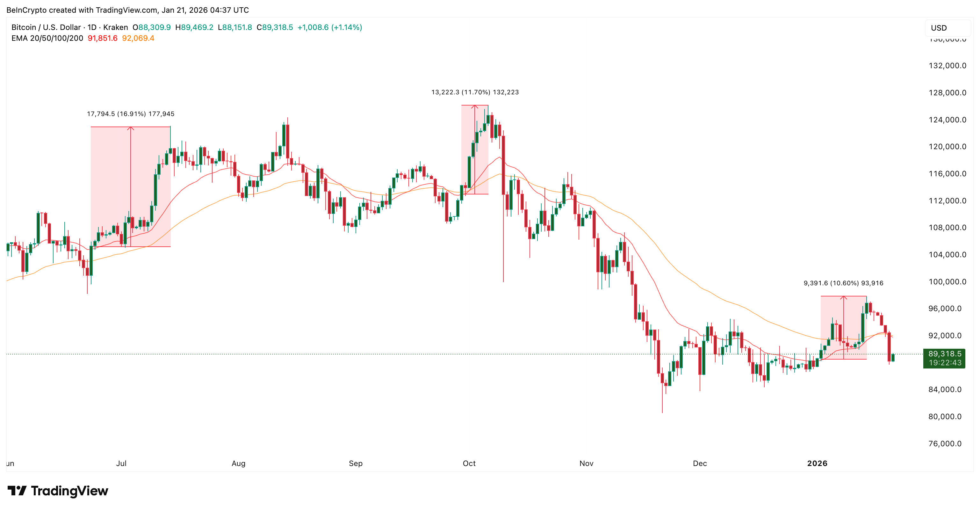Select the 13,222.3 (11.70%) measurement label

[x=475, y=92]
